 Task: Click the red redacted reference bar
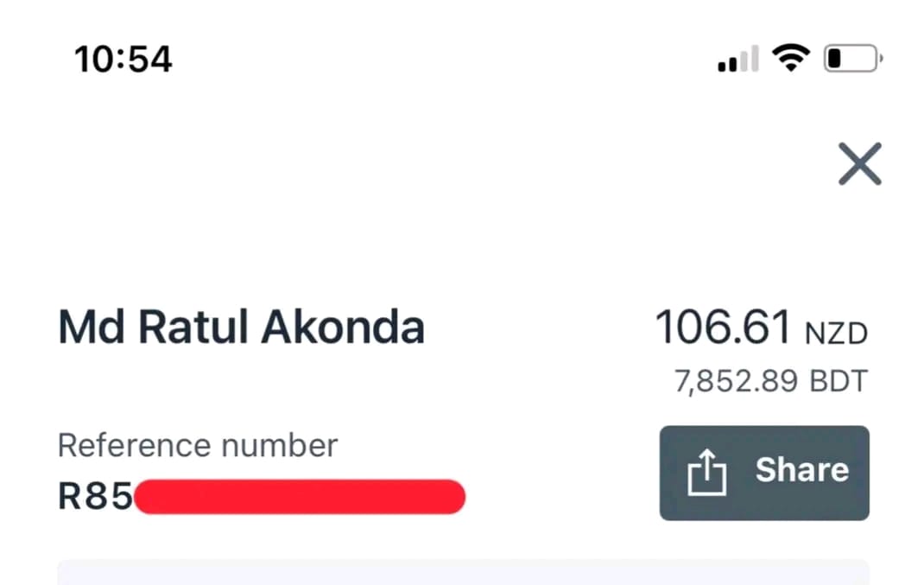tap(300, 497)
